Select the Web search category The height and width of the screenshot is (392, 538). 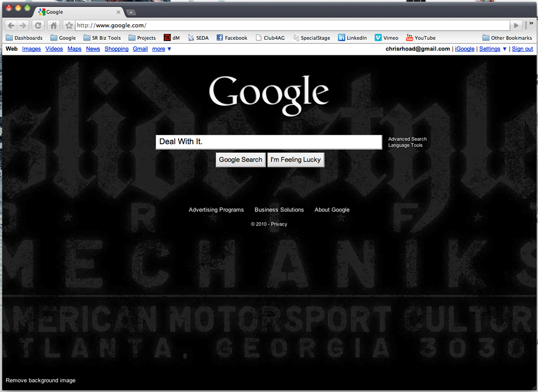[12, 49]
